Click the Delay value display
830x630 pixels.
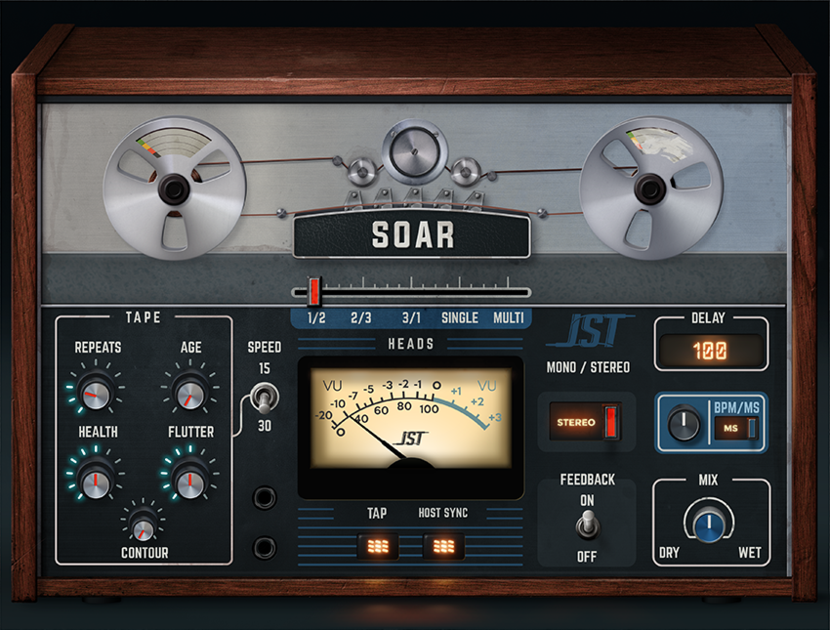pos(710,350)
